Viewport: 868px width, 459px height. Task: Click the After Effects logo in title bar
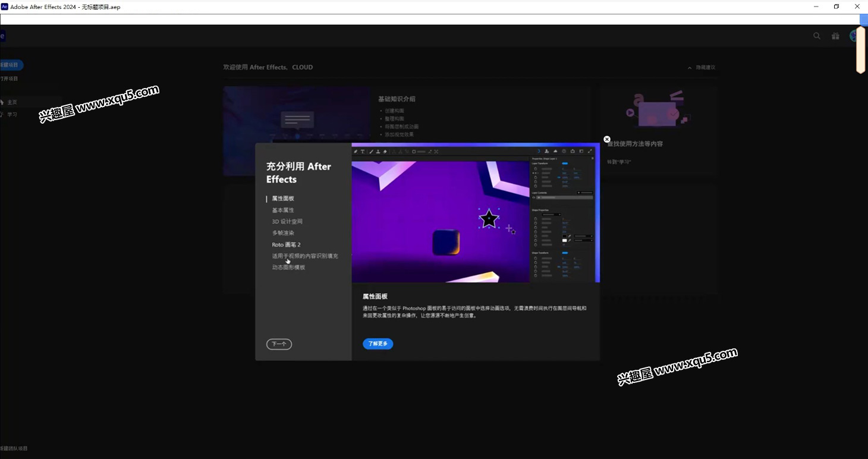coord(5,7)
